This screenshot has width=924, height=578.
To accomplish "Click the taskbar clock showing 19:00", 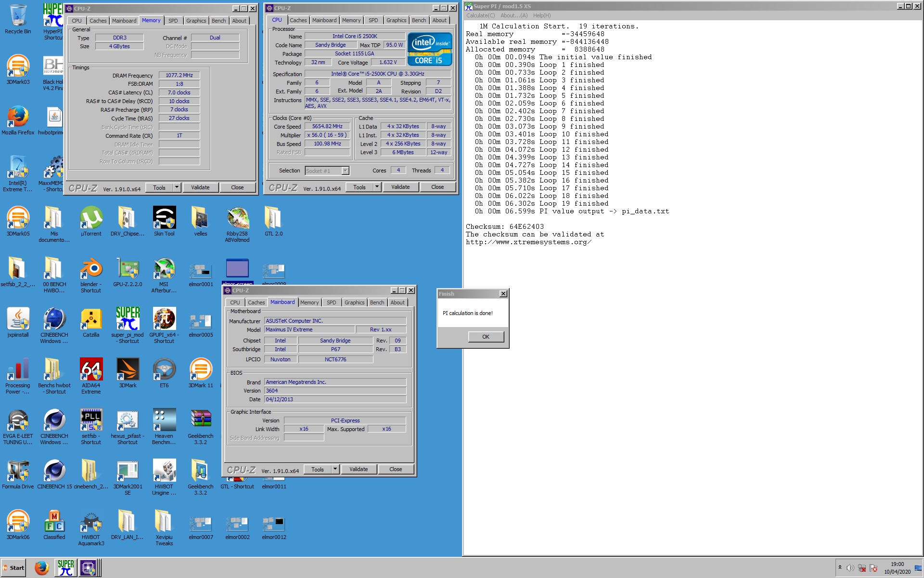I will 897,568.
